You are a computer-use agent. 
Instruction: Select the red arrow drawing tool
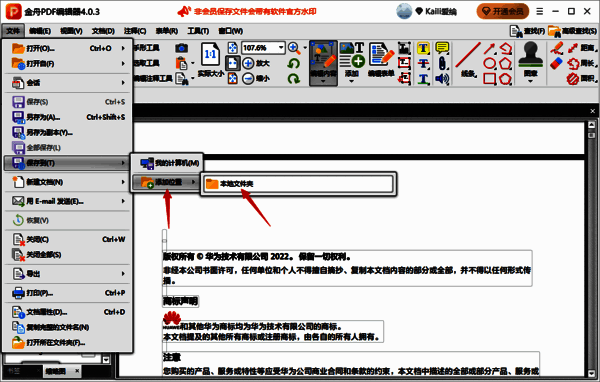point(489,48)
